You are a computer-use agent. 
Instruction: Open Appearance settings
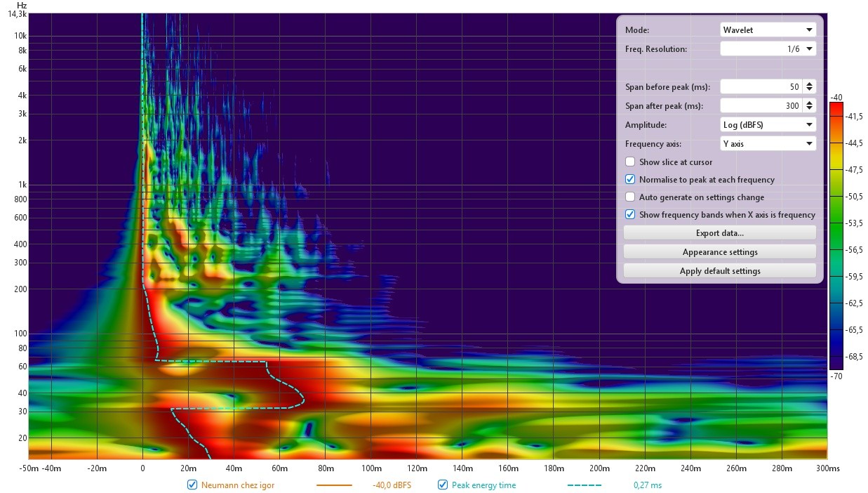720,252
